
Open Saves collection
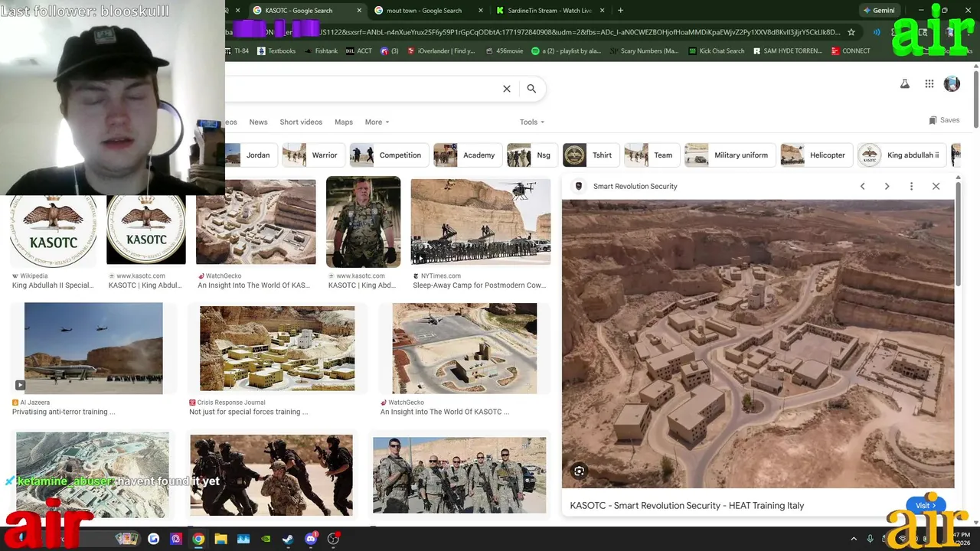pyautogui.click(x=944, y=120)
